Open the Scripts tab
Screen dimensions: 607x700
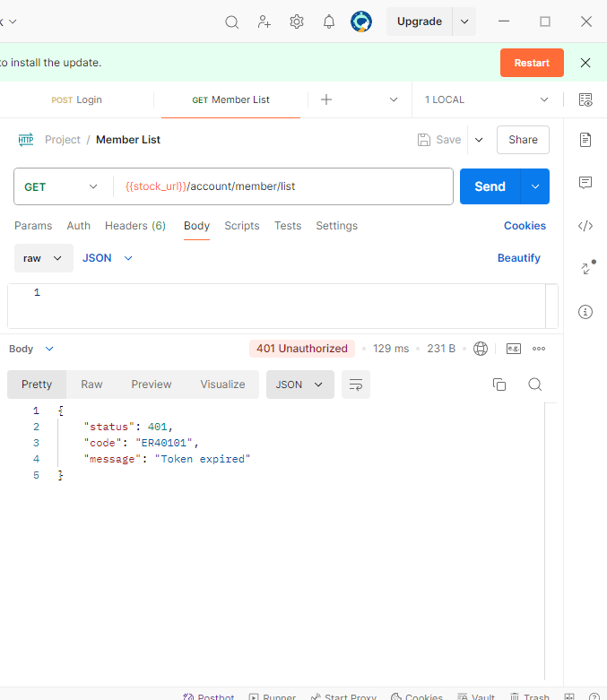(242, 226)
